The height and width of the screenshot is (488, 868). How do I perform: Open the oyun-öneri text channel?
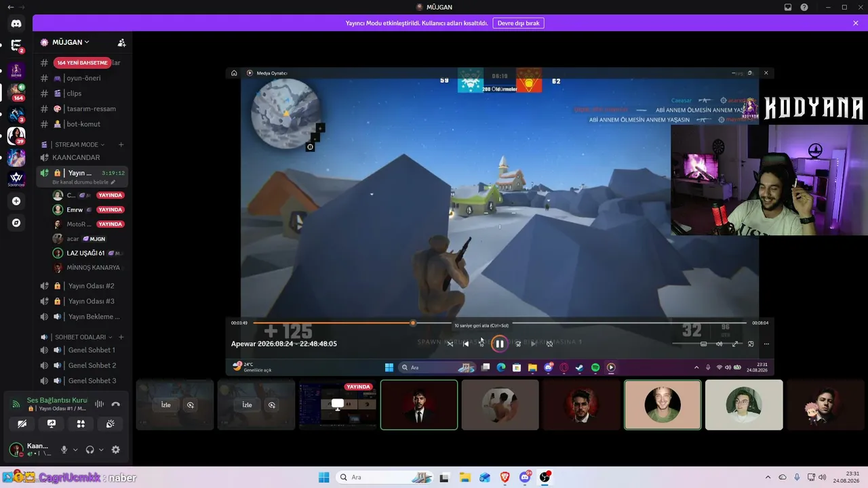[x=81, y=78]
